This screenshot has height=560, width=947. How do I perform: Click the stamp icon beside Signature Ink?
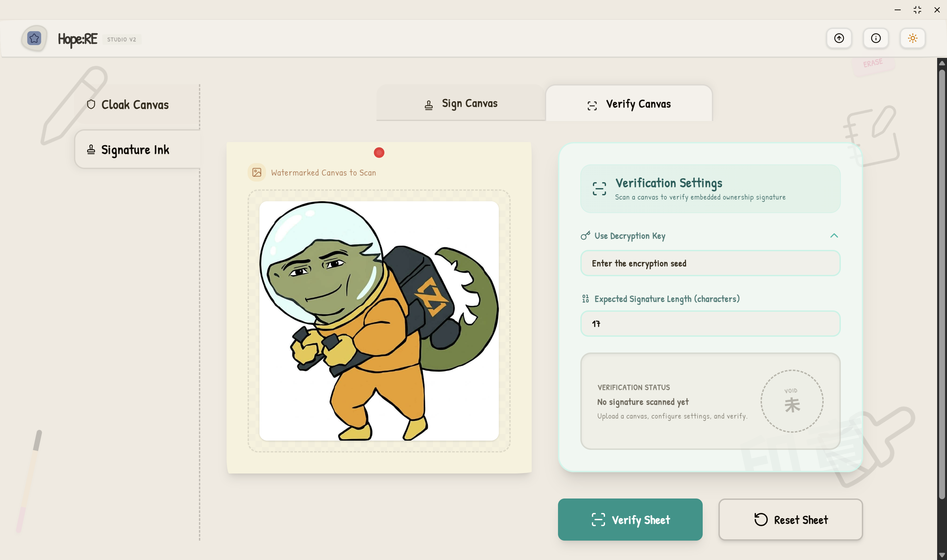(x=91, y=149)
